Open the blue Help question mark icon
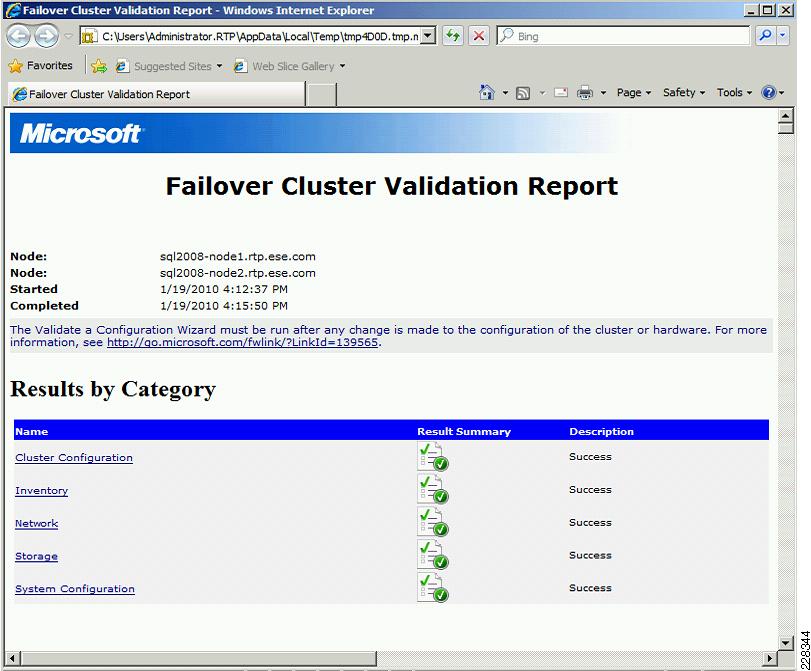Image resolution: width=811 pixels, height=671 pixels. click(769, 93)
